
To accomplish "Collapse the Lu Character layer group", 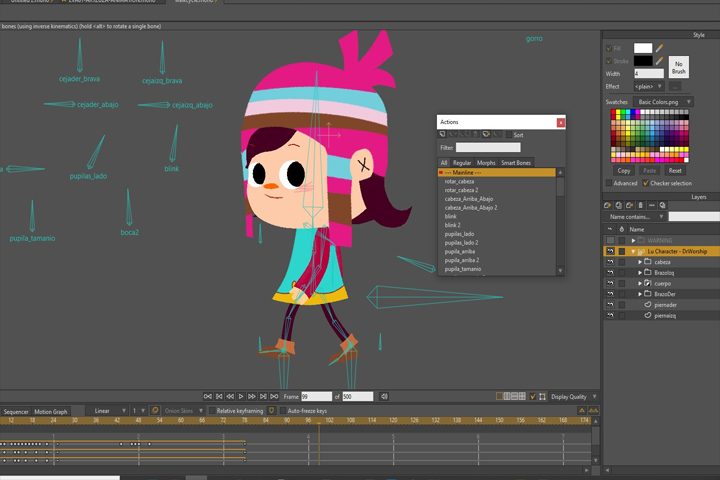I will pyautogui.click(x=633, y=251).
